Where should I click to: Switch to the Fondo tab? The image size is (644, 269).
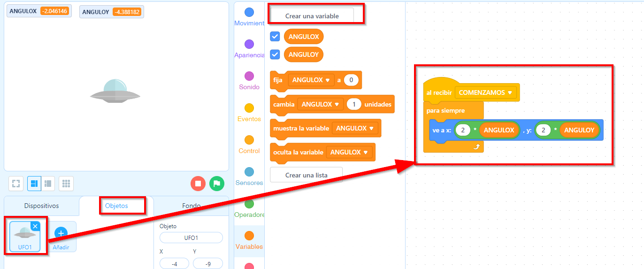(x=192, y=206)
